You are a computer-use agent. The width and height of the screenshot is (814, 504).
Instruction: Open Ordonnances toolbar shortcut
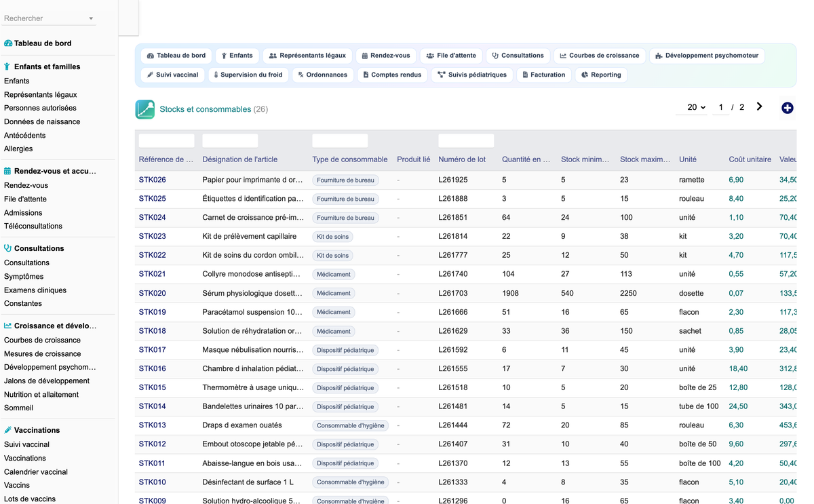(x=323, y=75)
